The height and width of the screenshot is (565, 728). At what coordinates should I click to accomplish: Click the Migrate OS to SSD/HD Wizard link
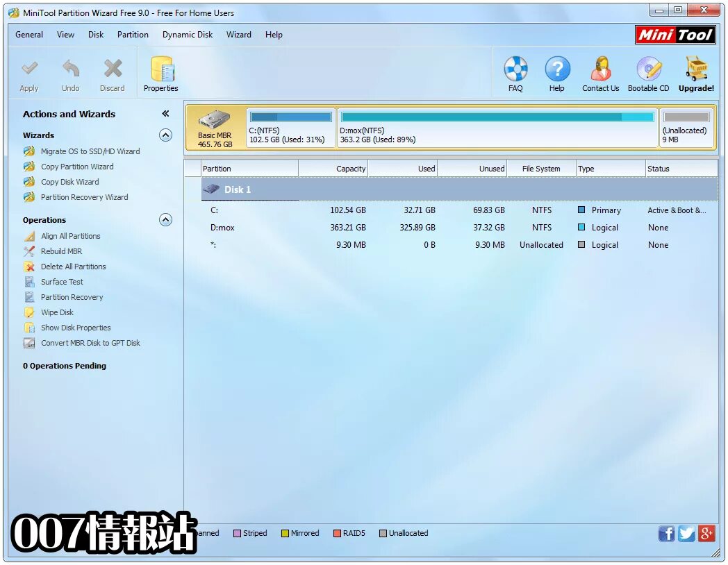pyautogui.click(x=90, y=151)
